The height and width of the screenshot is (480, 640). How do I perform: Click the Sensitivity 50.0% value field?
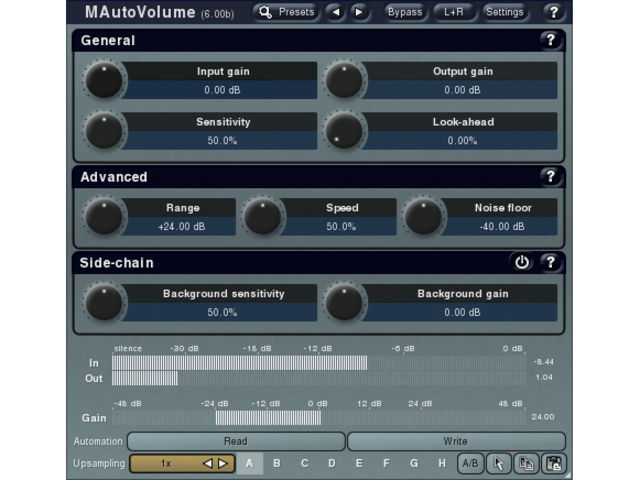[222, 140]
